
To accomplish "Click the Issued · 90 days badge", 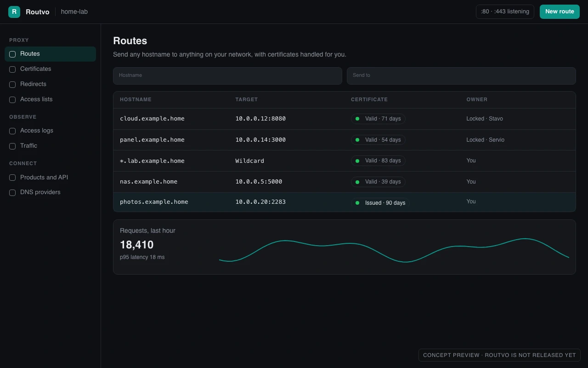I will [x=380, y=202].
